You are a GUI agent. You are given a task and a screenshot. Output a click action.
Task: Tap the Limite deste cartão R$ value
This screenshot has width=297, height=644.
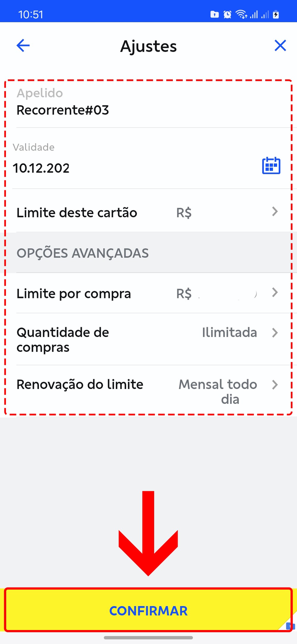point(184,213)
